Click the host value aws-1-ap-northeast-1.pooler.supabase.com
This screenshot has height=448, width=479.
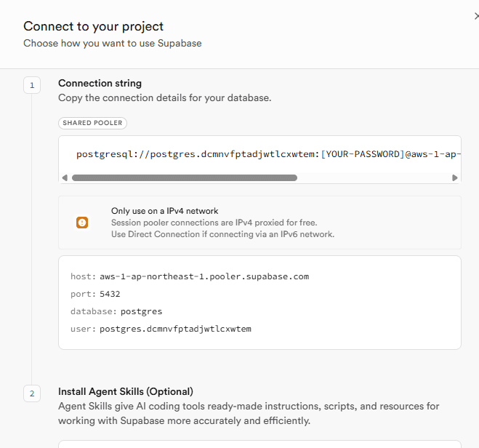[x=204, y=276]
